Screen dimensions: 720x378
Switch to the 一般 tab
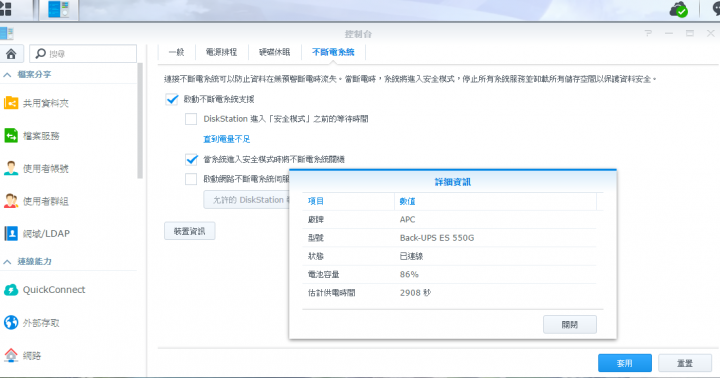(176, 52)
